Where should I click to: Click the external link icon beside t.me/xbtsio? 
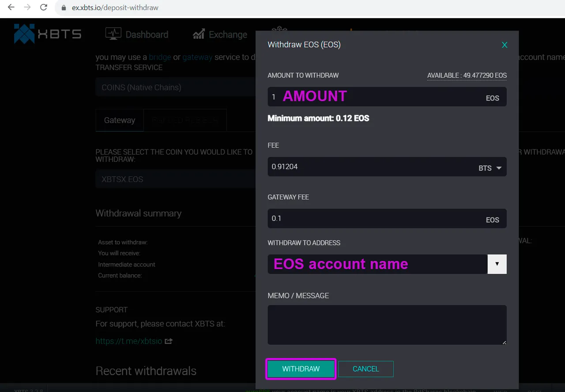[x=169, y=341]
